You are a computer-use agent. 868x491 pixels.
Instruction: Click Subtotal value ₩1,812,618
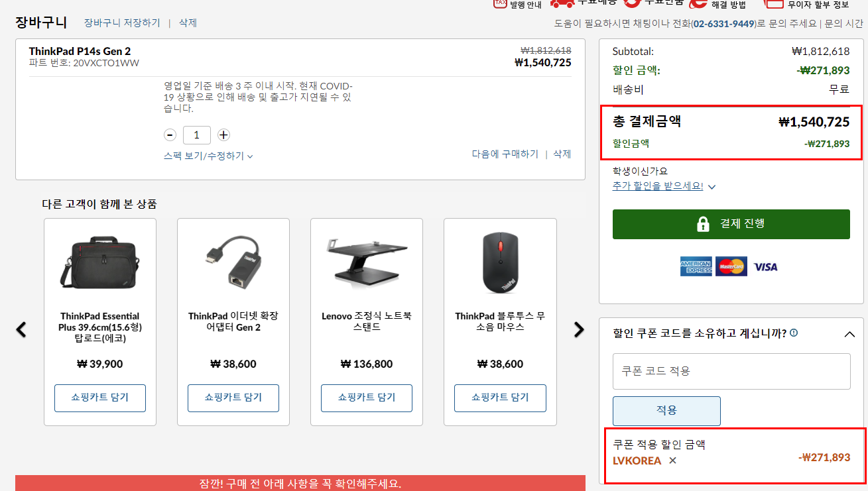tap(820, 51)
